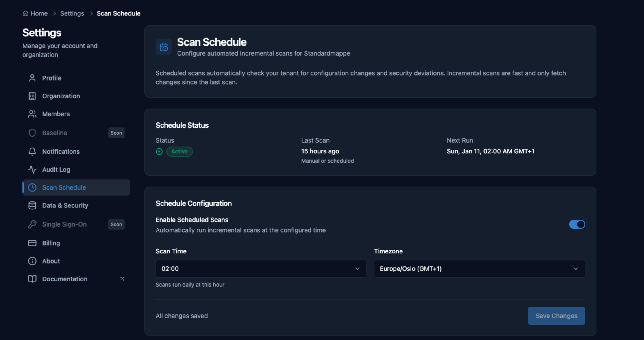
Task: Select the Scan Schedule sidebar item
Action: click(x=64, y=187)
